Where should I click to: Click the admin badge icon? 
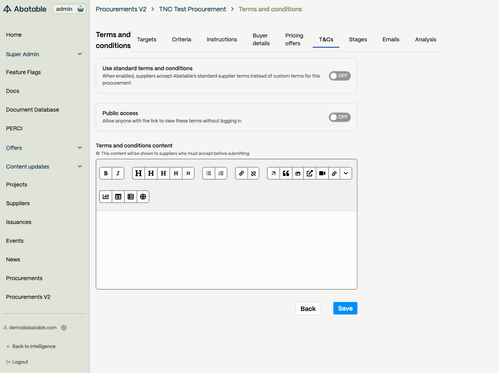(80, 9)
